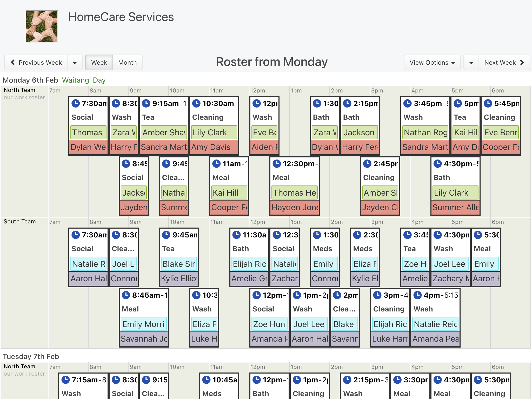Click the clock icon on 2:15pm Bath shift
Viewport: 532px width, 399px height.
tap(347, 103)
